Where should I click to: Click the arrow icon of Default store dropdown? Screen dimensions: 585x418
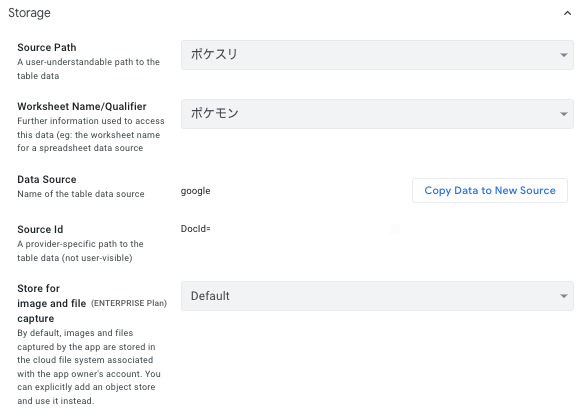point(564,296)
